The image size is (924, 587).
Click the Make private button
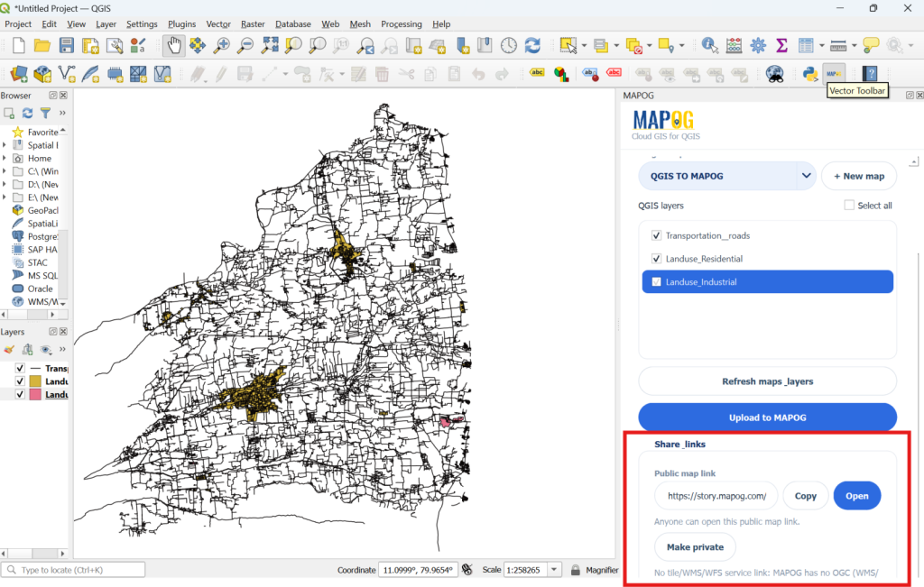pos(696,547)
